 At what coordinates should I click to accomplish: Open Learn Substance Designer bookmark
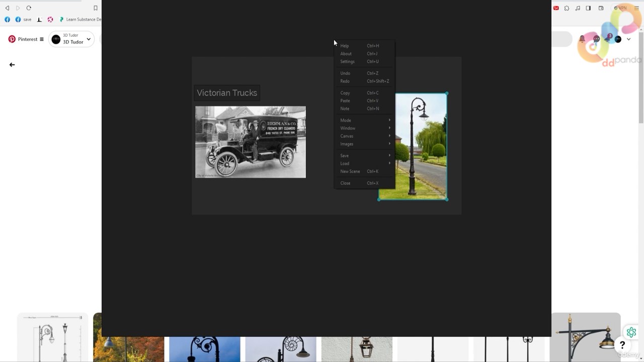(x=80, y=20)
